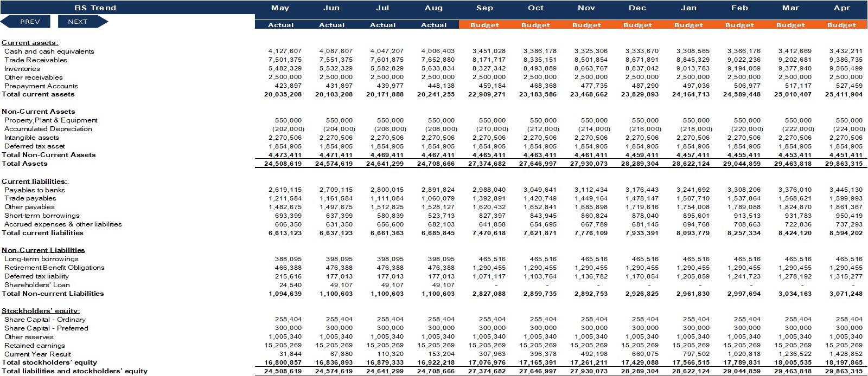Click Jun Long-term borrowings 398,095
This screenshot has height=376, width=868.
click(339, 258)
